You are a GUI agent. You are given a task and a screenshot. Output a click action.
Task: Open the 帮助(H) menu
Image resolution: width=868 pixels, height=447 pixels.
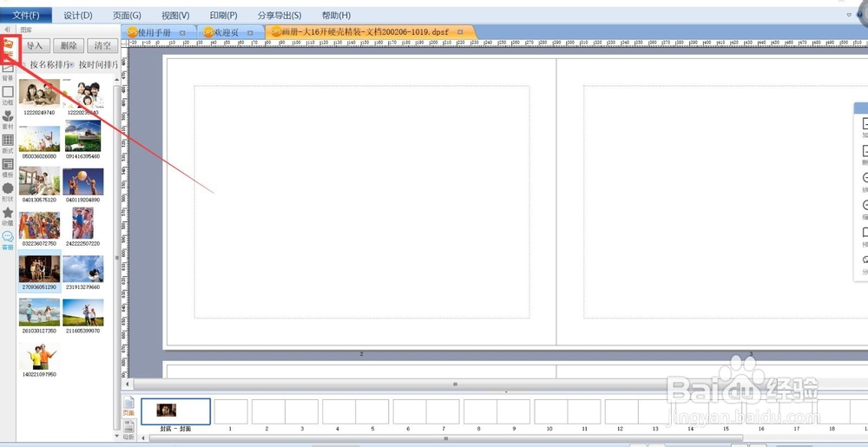[x=336, y=16]
